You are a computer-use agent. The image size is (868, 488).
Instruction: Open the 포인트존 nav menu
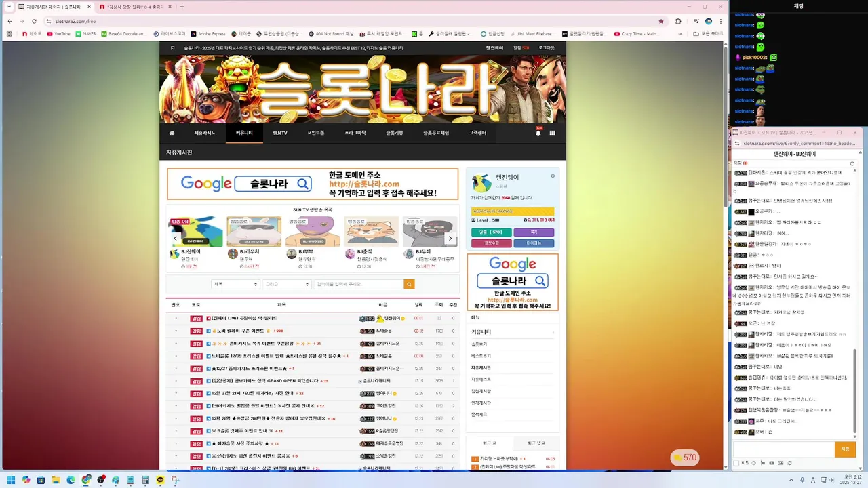click(316, 133)
